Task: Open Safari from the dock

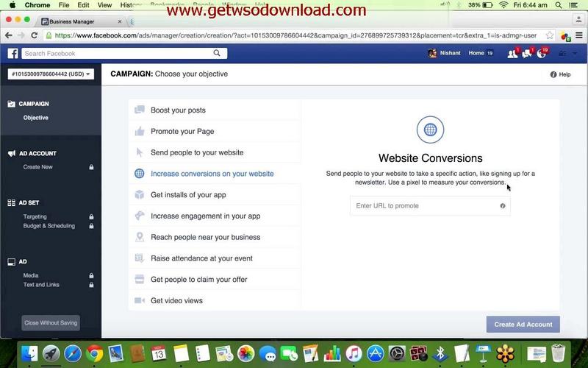Action: click(73, 354)
